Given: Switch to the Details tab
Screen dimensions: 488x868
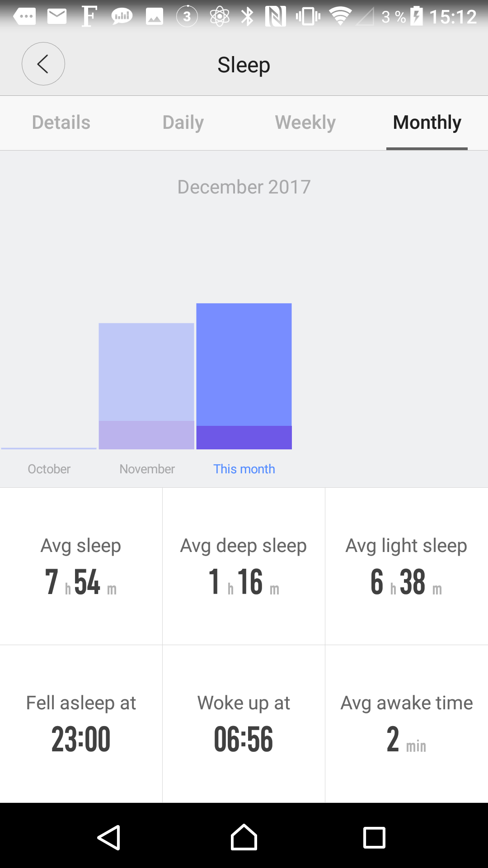Looking at the screenshot, I should pos(61,123).
